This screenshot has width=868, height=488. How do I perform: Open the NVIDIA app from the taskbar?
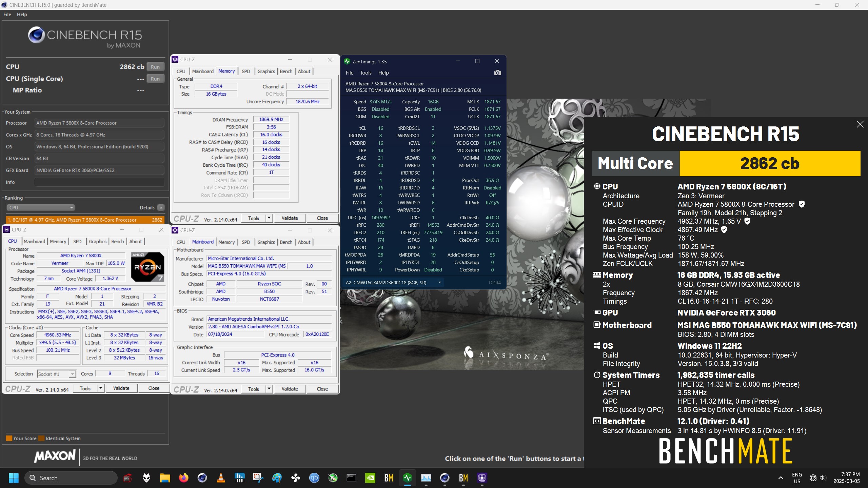(x=370, y=478)
